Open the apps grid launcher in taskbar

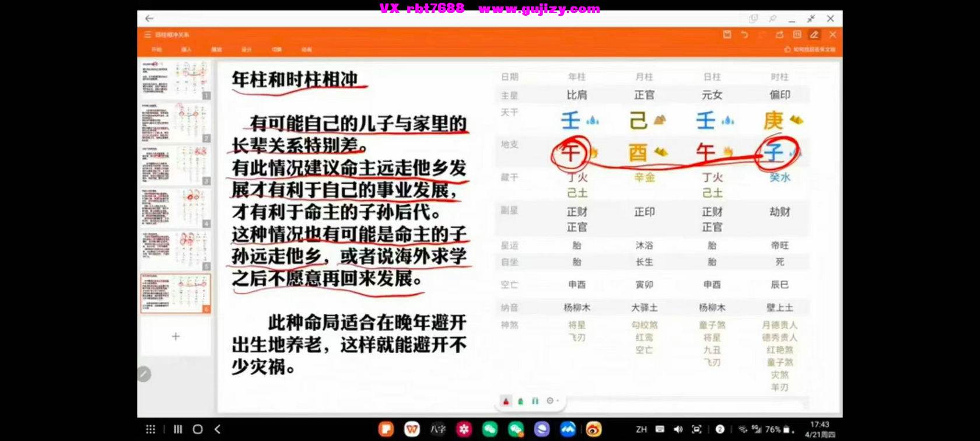coord(150,429)
